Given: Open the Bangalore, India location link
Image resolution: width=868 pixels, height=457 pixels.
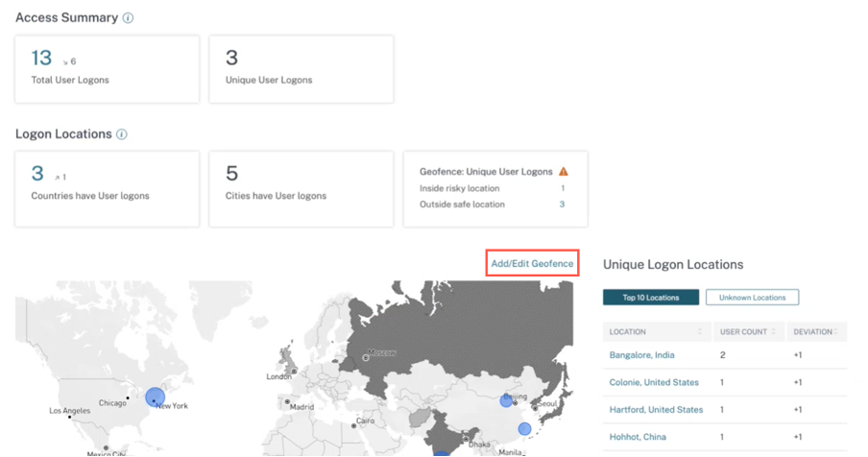Looking at the screenshot, I should (642, 355).
